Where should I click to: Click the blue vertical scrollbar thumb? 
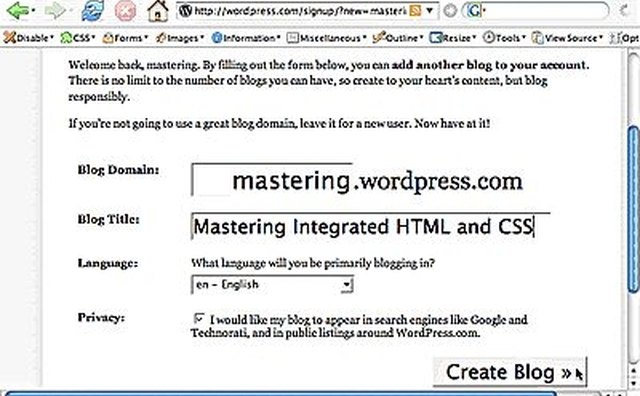pyautogui.click(x=633, y=210)
